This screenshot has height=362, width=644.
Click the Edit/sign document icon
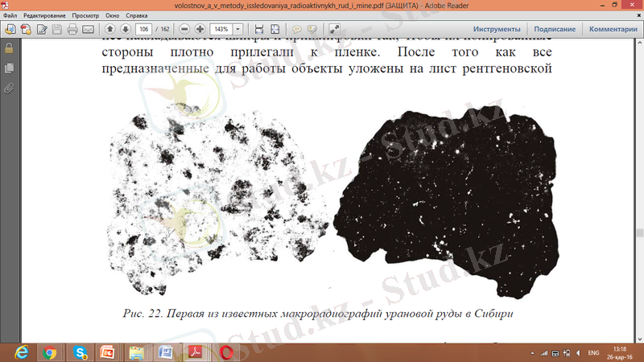(x=42, y=29)
